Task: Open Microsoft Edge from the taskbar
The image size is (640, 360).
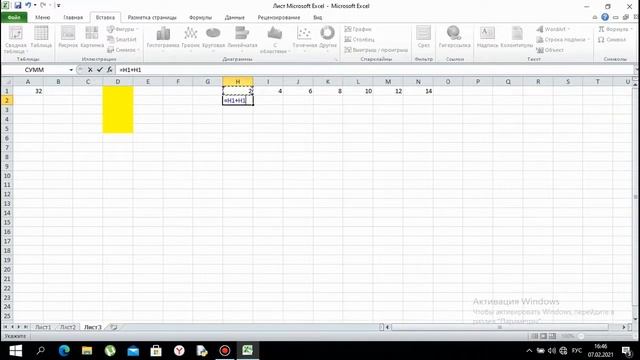Action: (64, 351)
